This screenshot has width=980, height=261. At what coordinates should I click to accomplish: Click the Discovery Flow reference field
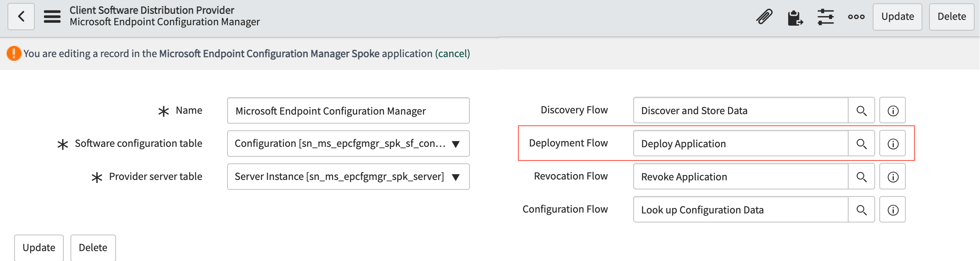(740, 110)
